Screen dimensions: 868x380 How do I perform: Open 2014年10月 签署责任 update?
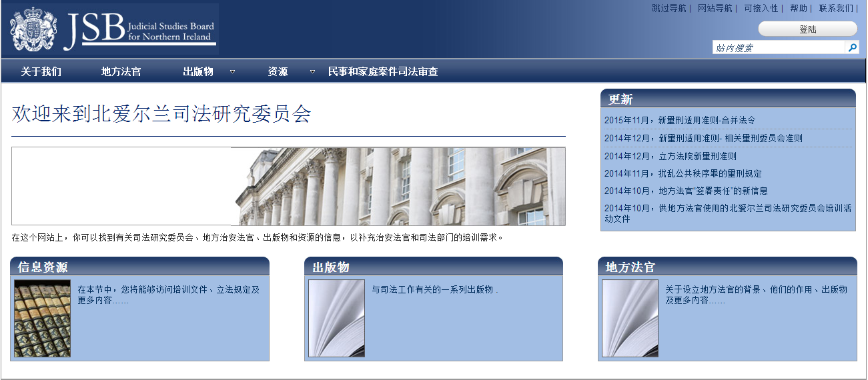(686, 191)
